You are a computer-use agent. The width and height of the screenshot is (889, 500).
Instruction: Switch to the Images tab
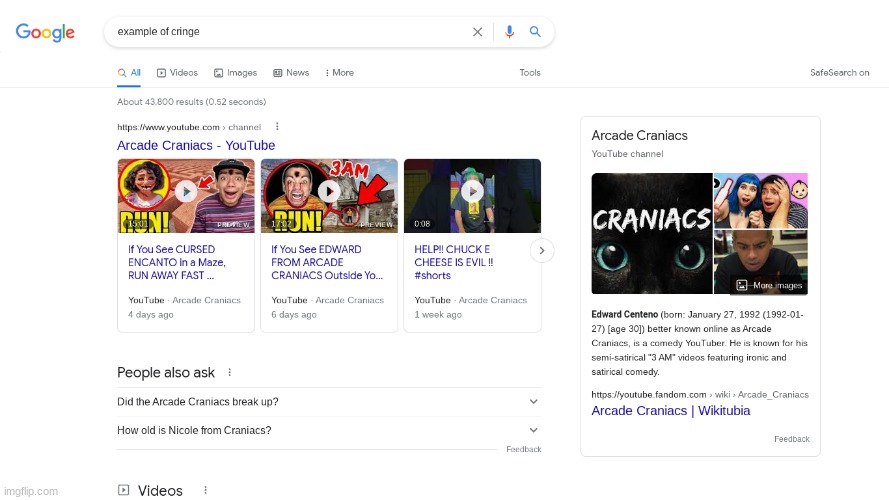235,73
